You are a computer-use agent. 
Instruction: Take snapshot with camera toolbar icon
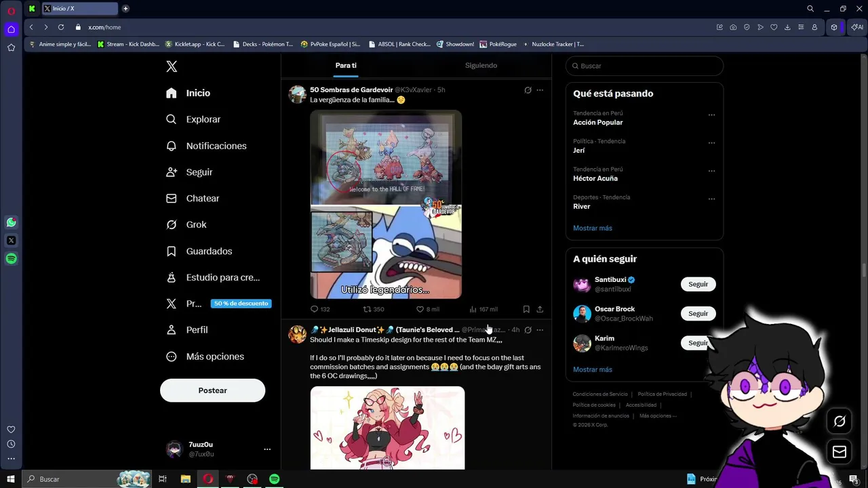[x=733, y=27]
